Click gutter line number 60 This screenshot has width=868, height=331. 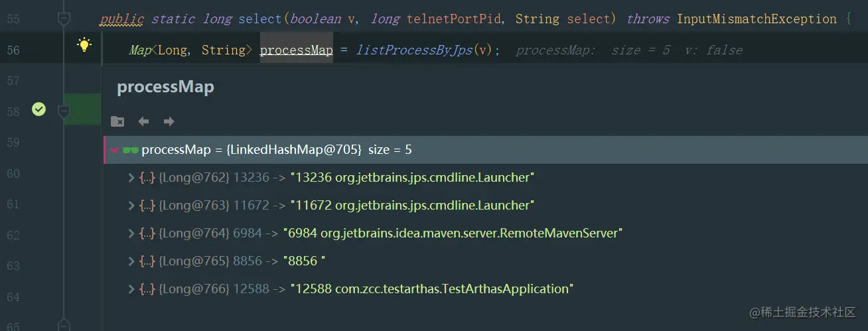[x=13, y=174]
